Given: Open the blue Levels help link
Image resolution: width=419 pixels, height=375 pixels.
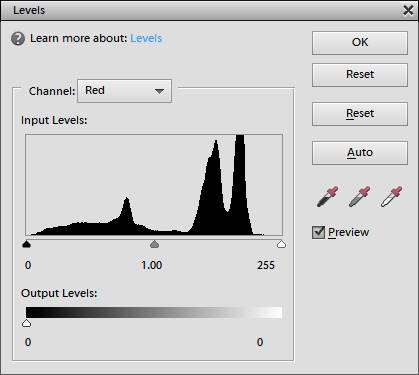Looking at the screenshot, I should click(146, 38).
